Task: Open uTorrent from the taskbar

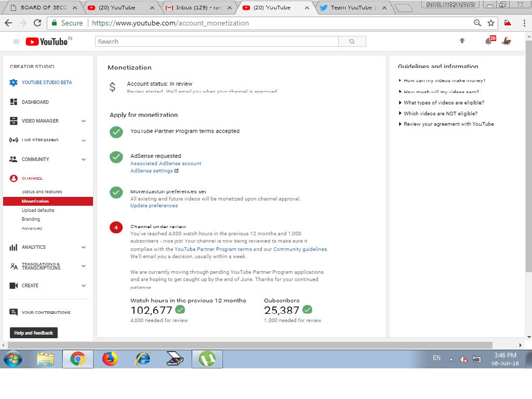Action: [x=207, y=358]
